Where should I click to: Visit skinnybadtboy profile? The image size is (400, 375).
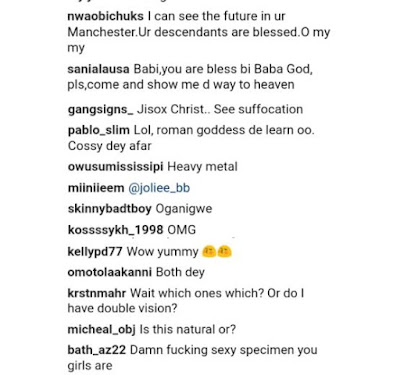[109, 209]
